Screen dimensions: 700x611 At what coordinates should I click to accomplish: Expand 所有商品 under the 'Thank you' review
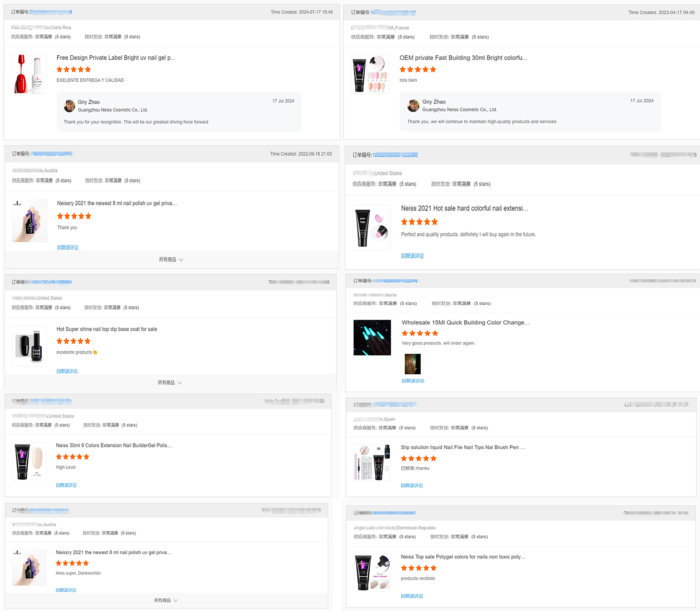[x=171, y=259]
